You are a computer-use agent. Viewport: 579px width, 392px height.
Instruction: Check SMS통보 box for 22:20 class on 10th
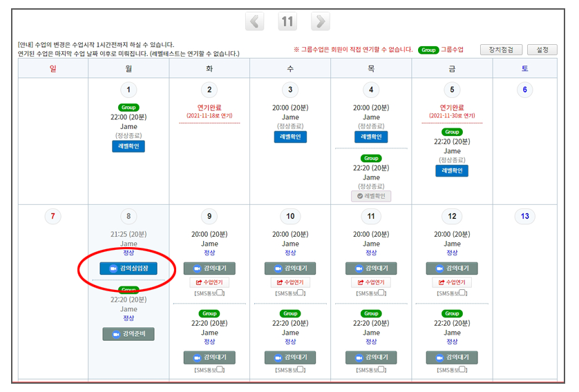click(302, 371)
